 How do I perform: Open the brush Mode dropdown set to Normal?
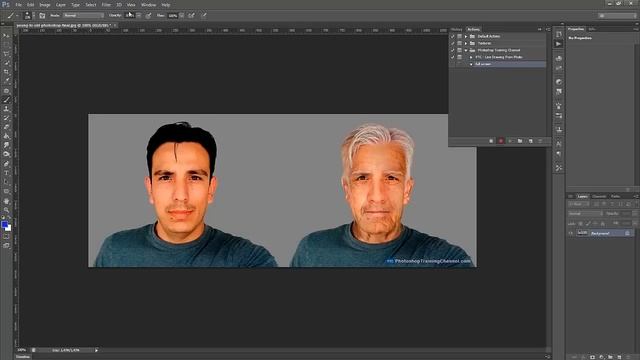pos(84,16)
